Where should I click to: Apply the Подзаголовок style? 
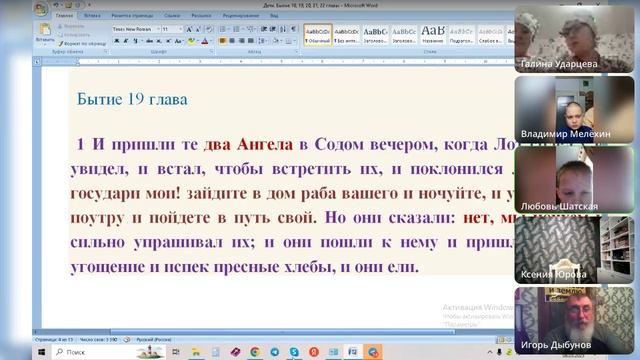click(x=461, y=35)
